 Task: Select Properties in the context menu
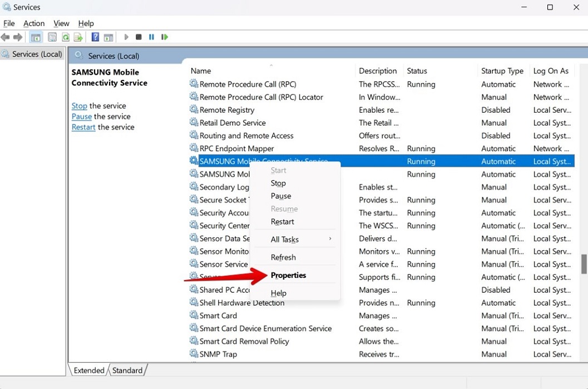[288, 275]
